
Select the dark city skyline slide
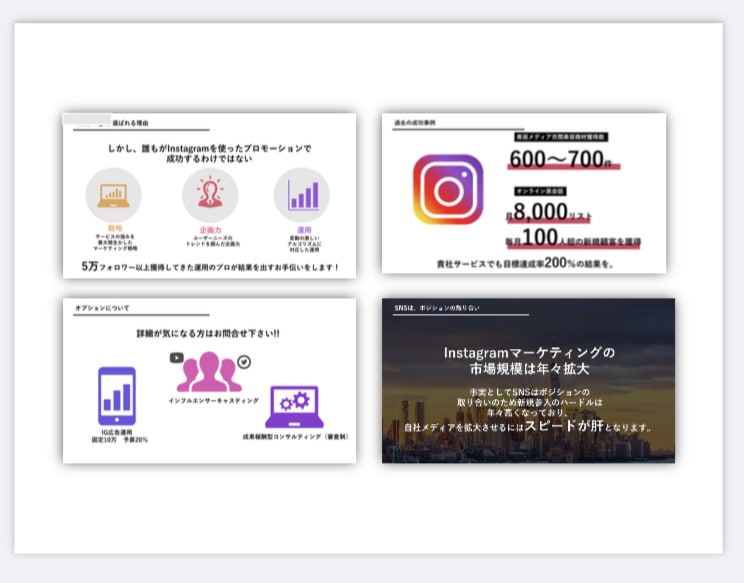click(x=528, y=380)
